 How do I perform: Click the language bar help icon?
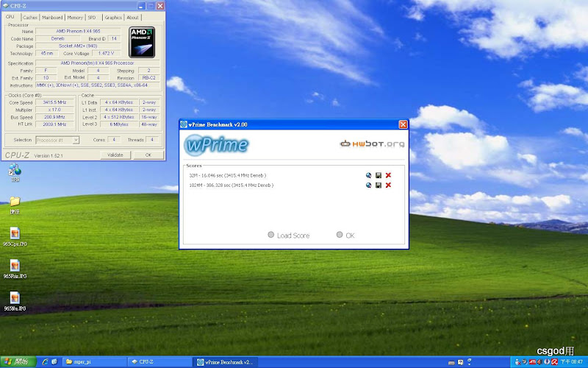point(461,362)
